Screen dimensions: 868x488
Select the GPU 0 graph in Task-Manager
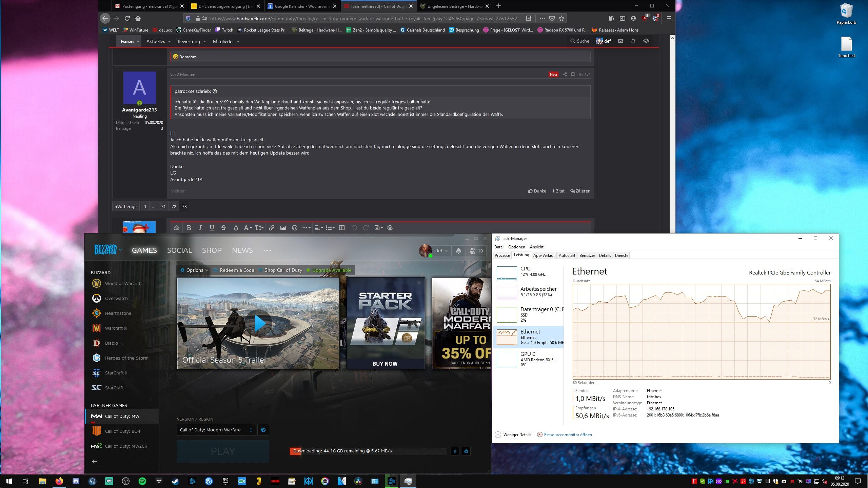(507, 360)
